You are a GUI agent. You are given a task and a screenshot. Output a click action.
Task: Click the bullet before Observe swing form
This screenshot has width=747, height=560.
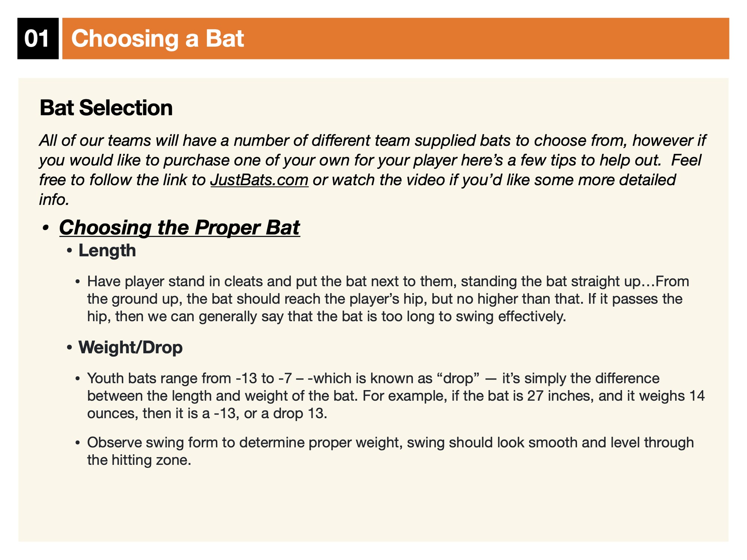tap(78, 443)
